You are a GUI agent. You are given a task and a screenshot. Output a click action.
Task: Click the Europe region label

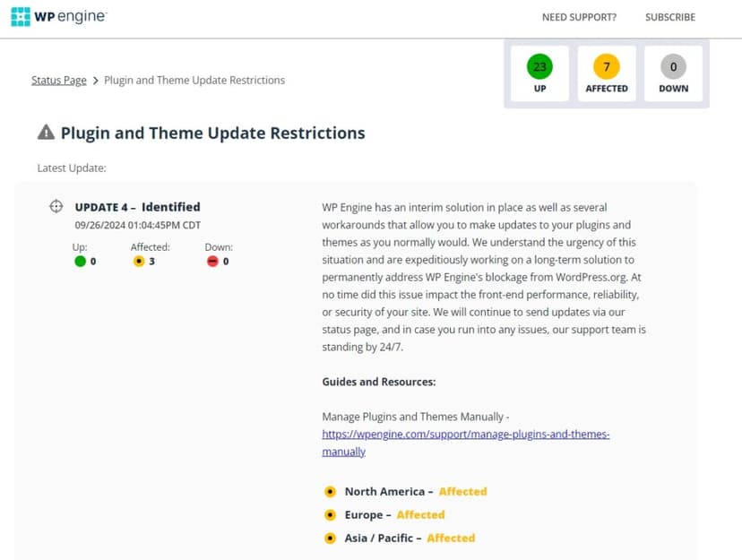(364, 515)
